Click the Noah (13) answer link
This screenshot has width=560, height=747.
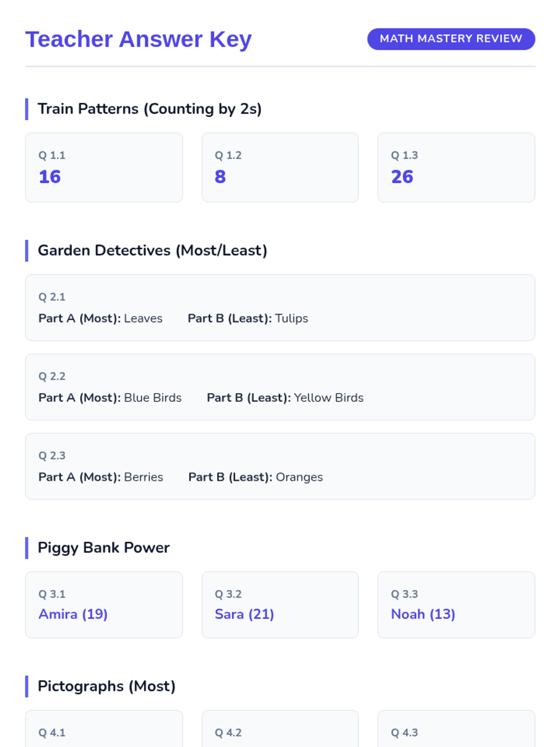click(423, 614)
